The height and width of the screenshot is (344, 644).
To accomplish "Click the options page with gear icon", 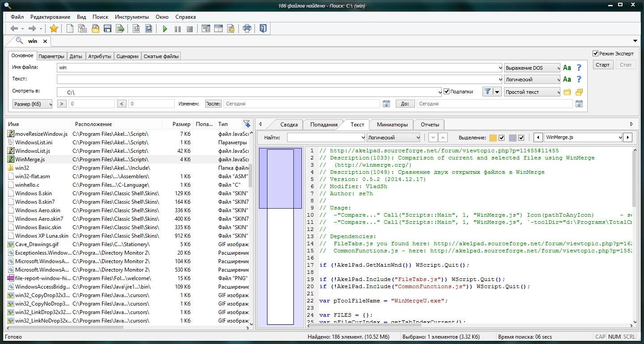I will [231, 29].
